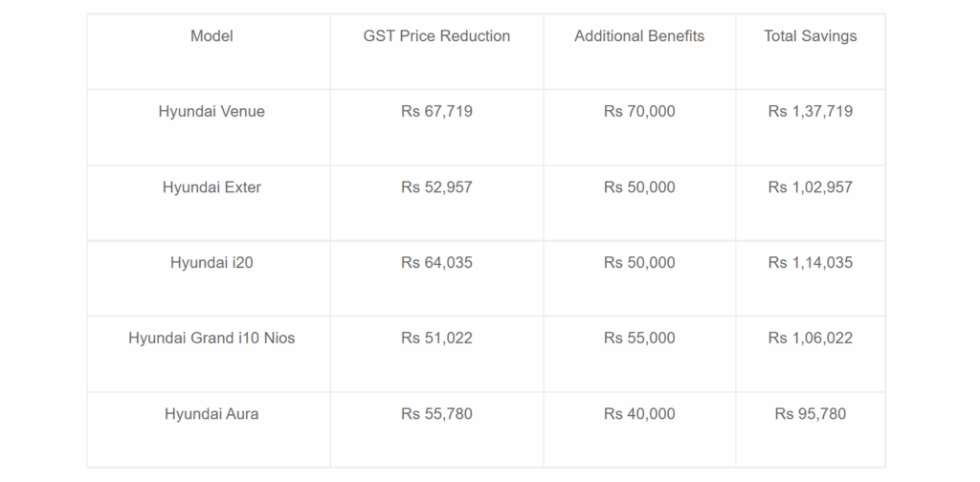Select the Hyundai Aura model cell
980x482 pixels.
pos(212,414)
